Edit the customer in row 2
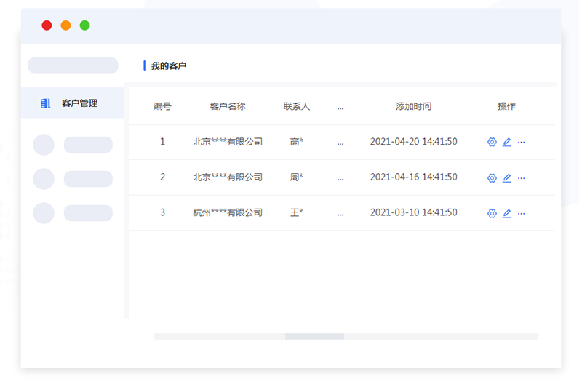Image resolution: width=582 pixels, height=392 pixels. pyautogui.click(x=507, y=178)
